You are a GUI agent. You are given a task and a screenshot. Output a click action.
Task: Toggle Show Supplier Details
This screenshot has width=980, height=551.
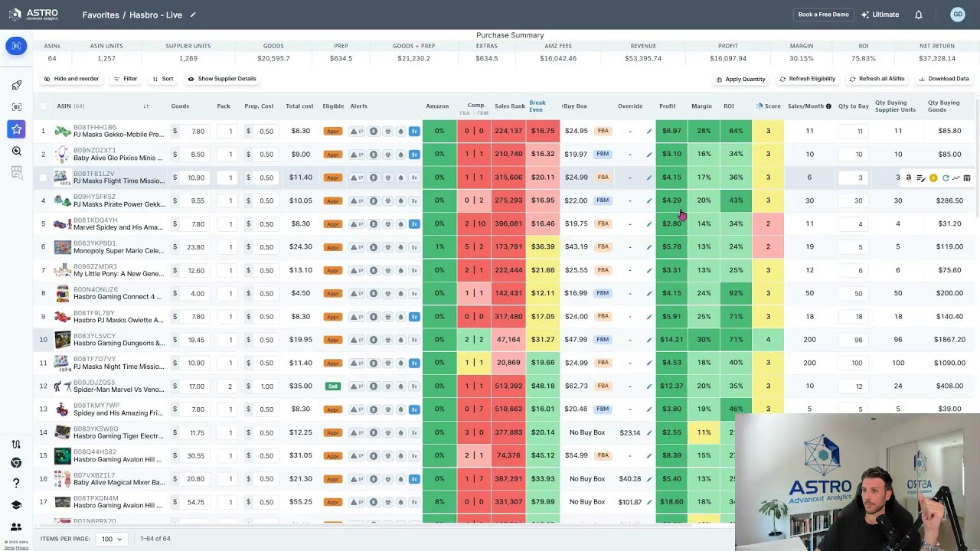click(222, 79)
